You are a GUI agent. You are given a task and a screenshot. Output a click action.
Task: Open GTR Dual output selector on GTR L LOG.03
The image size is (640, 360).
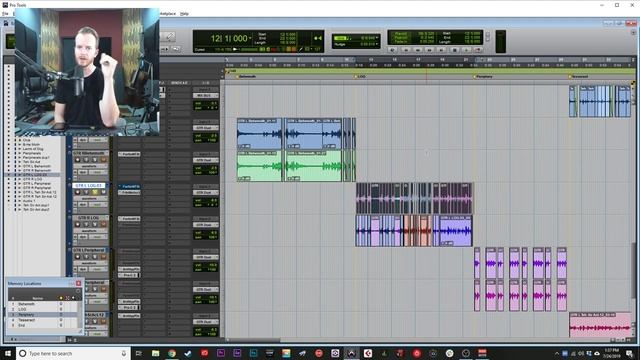[206, 192]
